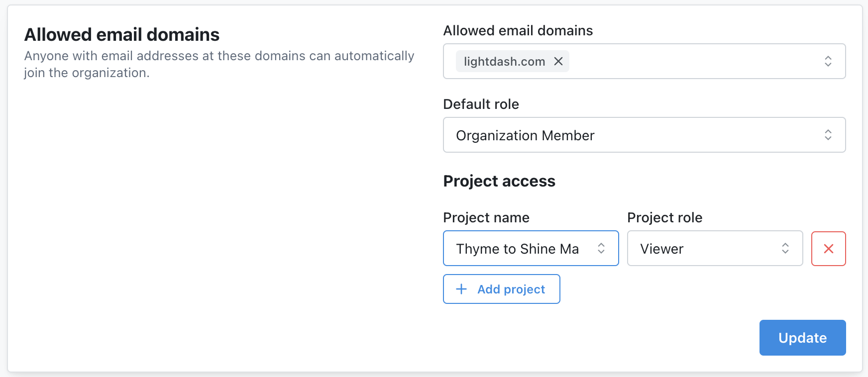Select the lightdash.com chip text

[504, 62]
